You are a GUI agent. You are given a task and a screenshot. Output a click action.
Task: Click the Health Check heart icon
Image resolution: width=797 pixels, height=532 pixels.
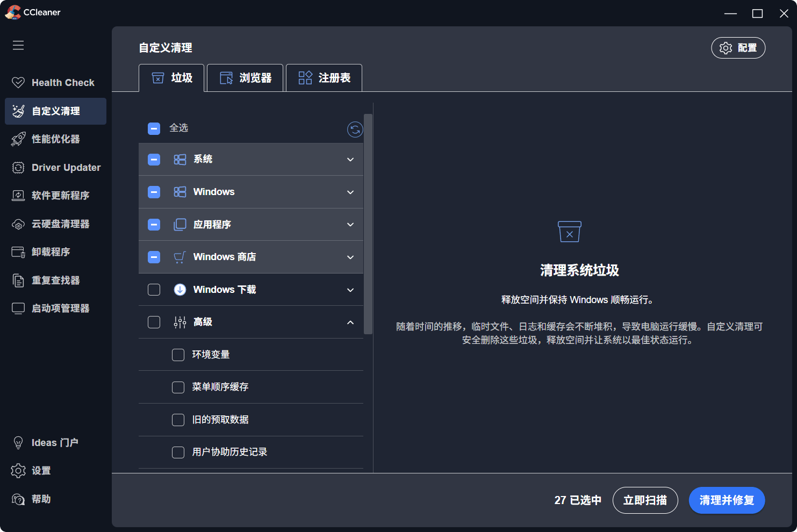point(18,82)
